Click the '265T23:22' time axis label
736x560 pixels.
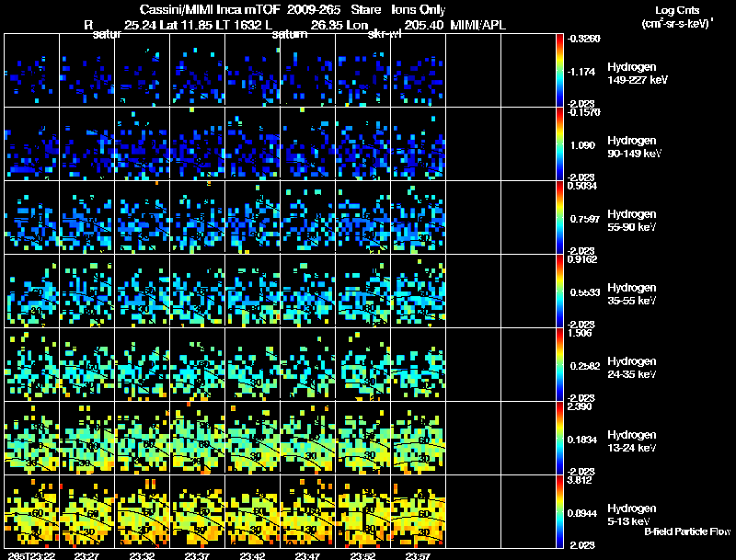tap(31, 555)
